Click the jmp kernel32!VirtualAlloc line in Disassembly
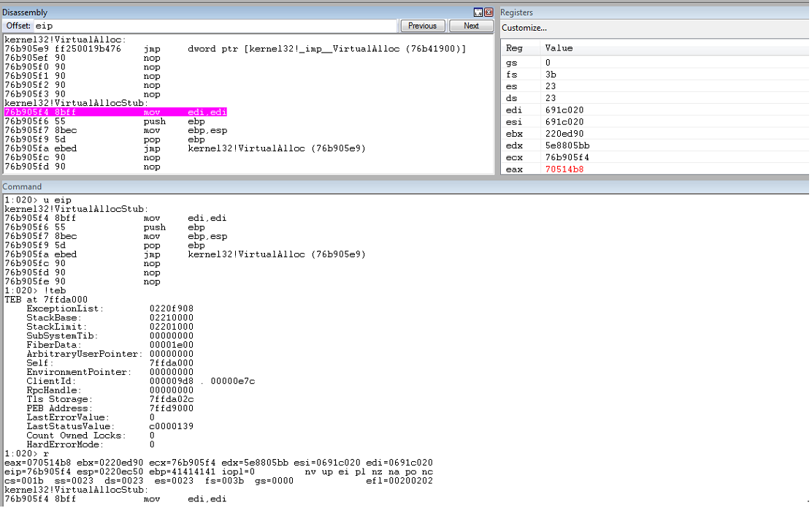812x508 pixels. coord(185,149)
